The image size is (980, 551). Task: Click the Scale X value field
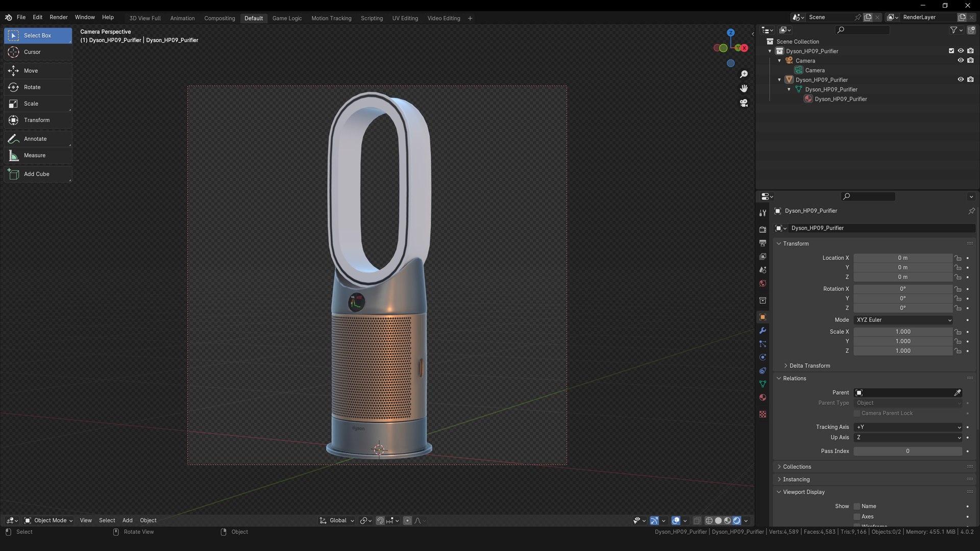point(903,332)
